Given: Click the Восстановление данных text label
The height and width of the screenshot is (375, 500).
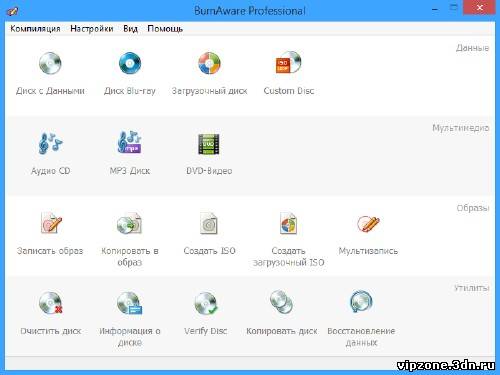Looking at the screenshot, I should pyautogui.click(x=361, y=337).
